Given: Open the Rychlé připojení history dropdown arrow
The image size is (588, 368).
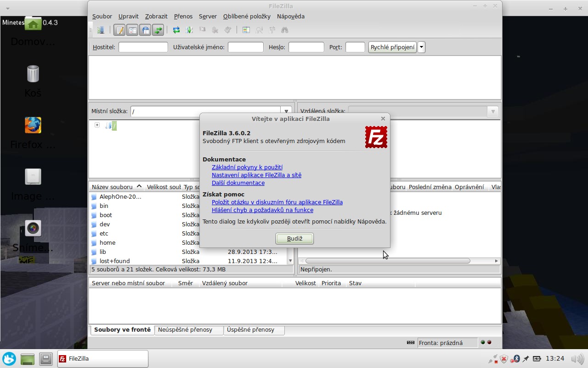Looking at the screenshot, I should point(421,47).
